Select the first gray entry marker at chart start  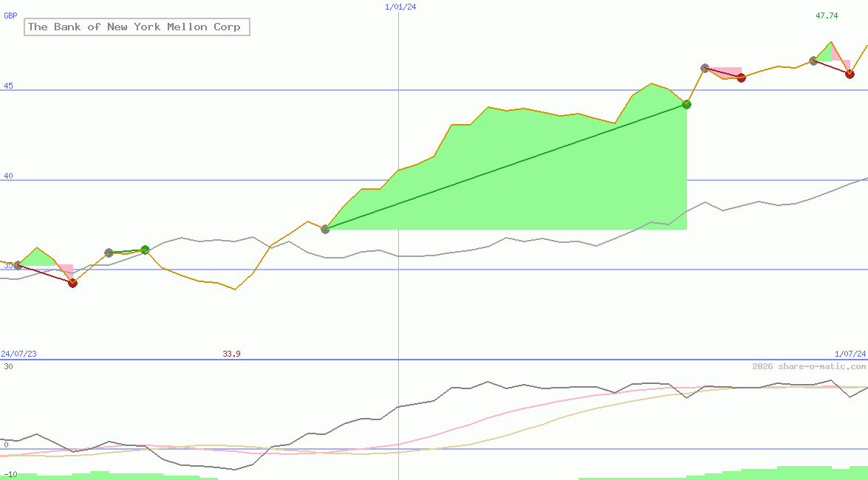(18, 266)
